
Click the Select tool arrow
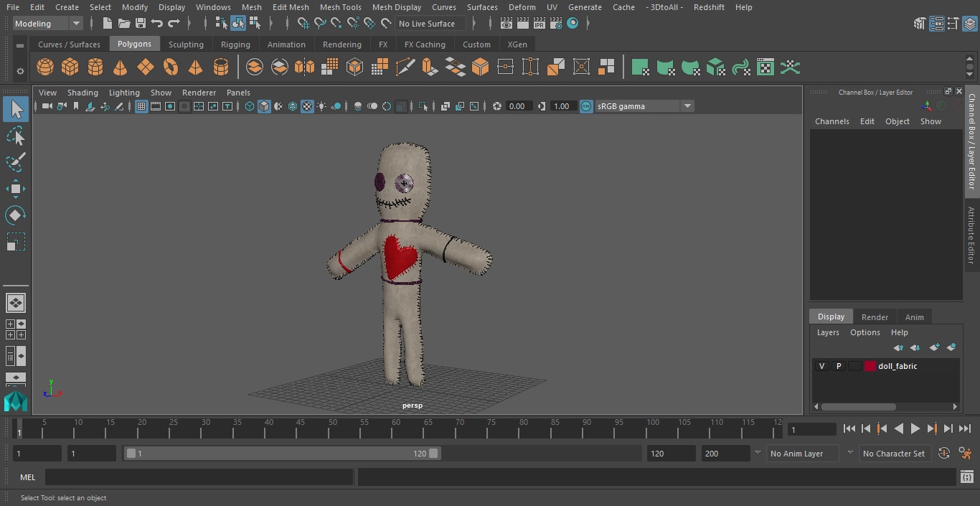pos(16,109)
